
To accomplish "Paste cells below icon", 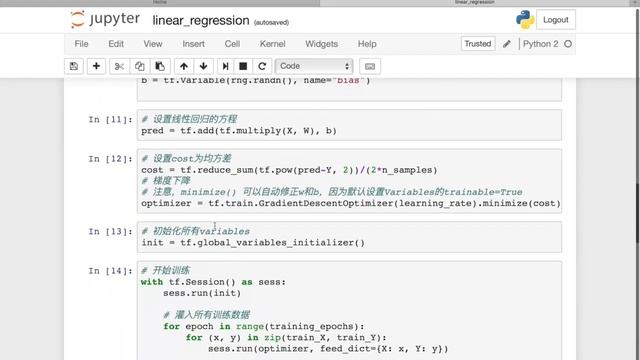I will click(160, 66).
